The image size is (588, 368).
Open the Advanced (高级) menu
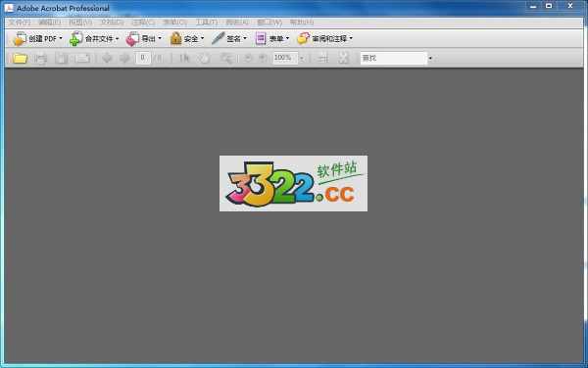(237, 23)
